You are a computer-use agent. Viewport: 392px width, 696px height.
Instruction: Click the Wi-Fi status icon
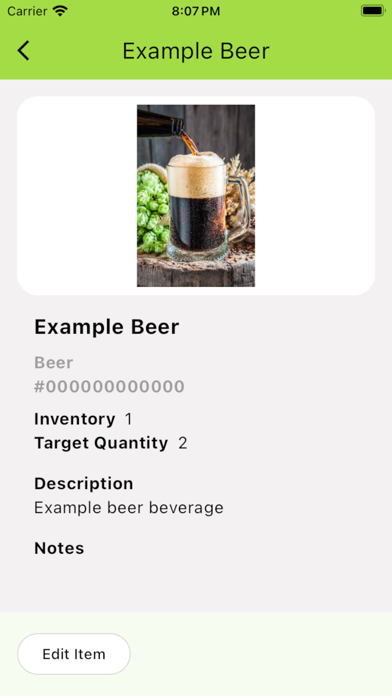(x=60, y=11)
